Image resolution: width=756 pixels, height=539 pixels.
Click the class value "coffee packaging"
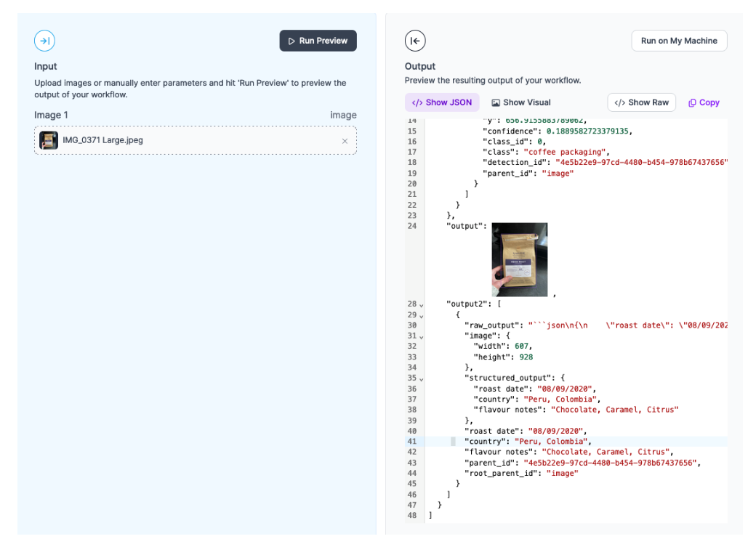coord(564,153)
